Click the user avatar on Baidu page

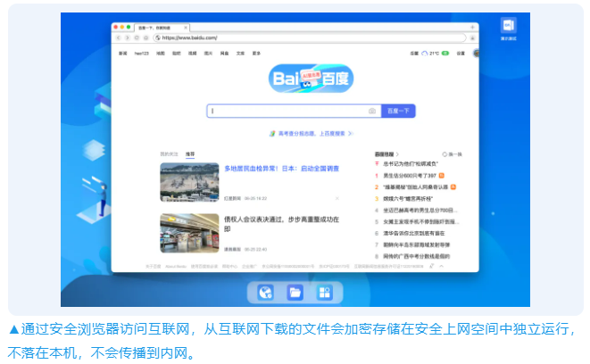pyautogui.click(x=474, y=54)
